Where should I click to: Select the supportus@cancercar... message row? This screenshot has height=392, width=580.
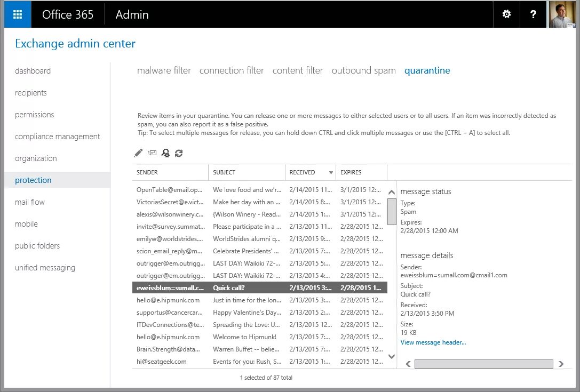[x=260, y=312]
